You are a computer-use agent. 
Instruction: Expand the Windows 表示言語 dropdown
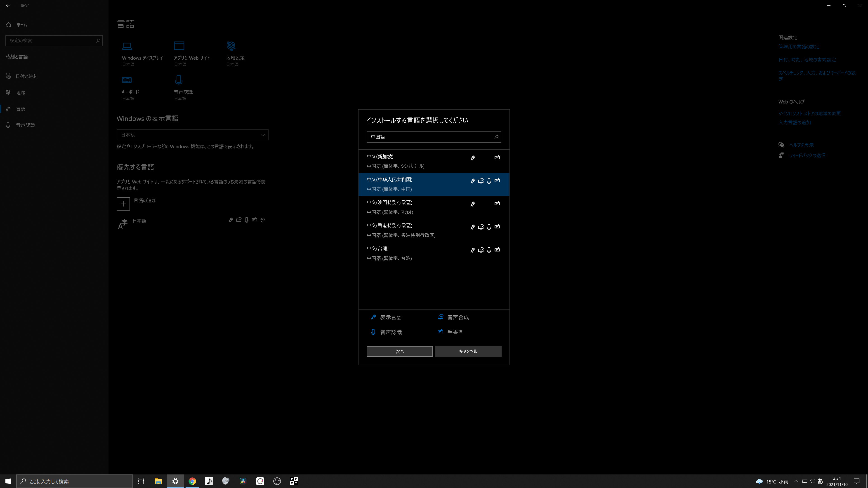coord(192,135)
